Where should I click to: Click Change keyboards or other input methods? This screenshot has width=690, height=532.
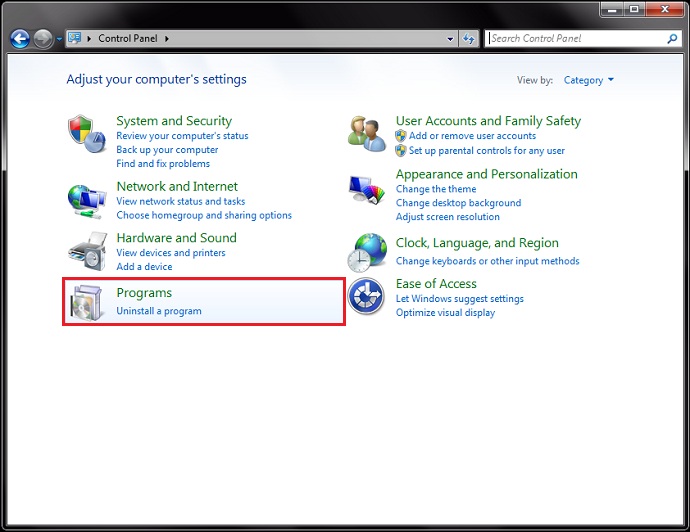[x=487, y=261]
